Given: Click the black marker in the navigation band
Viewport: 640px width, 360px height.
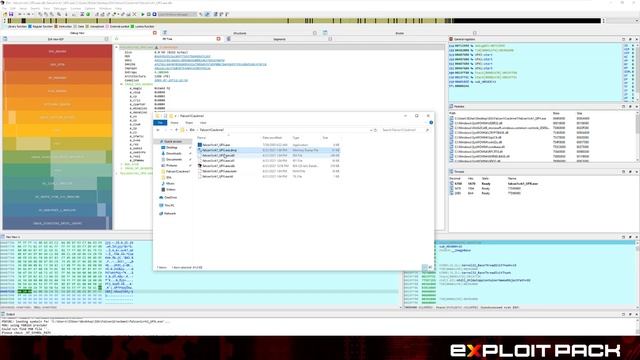Looking at the screenshot, I should [24, 20].
